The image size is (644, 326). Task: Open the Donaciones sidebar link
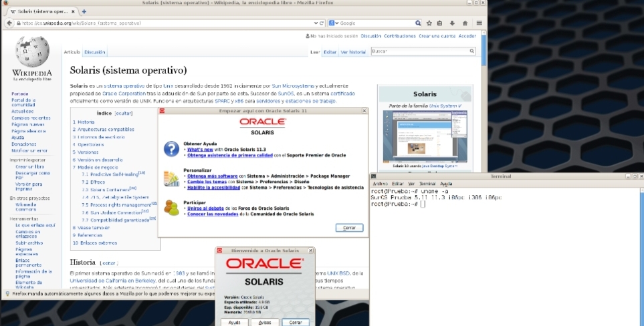point(24,144)
